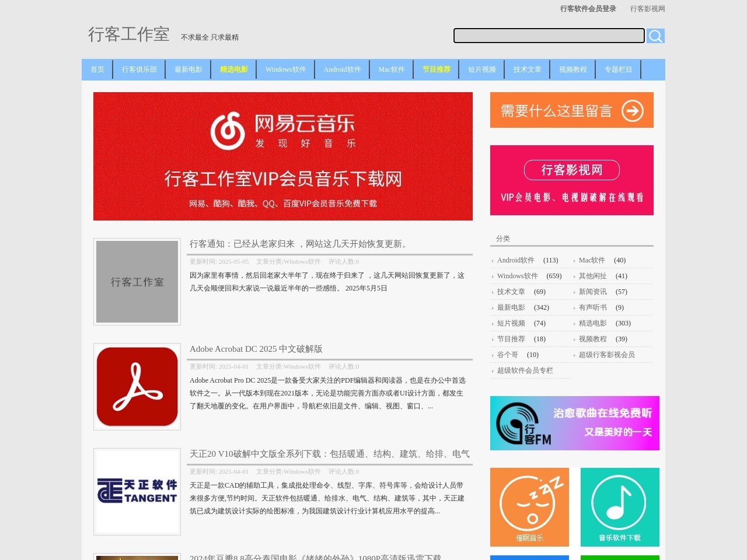Image resolution: width=747 pixels, height=560 pixels.
Task: Click the 行客影视网 pink banner
Action: click(572, 180)
